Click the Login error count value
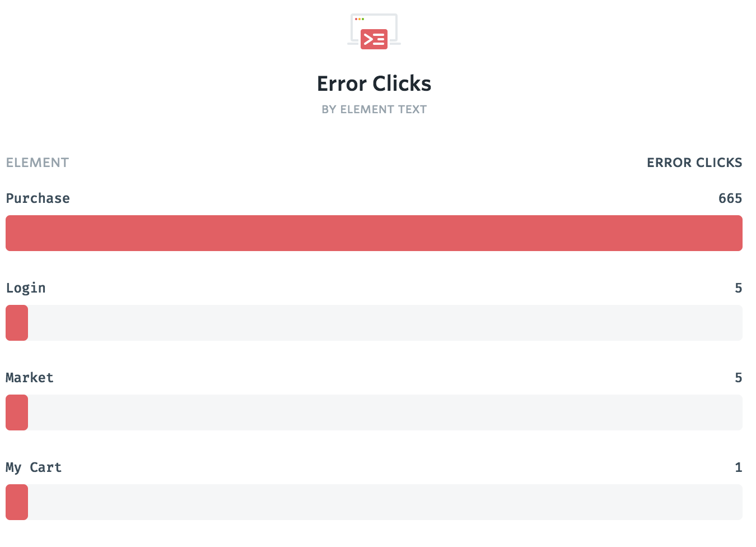Viewport: 756px width, 547px height. click(x=739, y=288)
